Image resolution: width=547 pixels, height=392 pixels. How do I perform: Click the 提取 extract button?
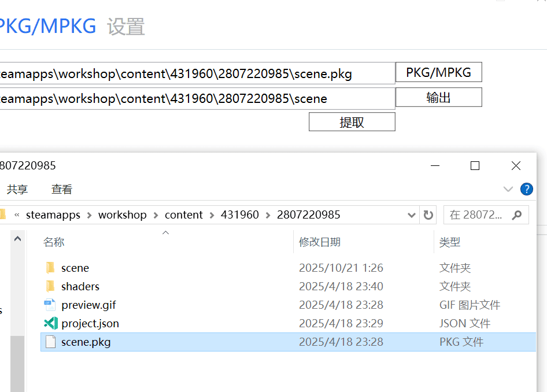click(352, 122)
